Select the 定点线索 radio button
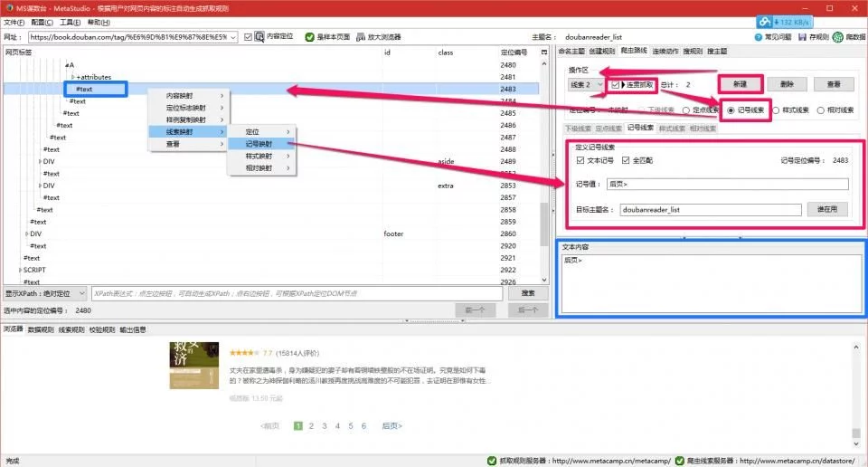The height and width of the screenshot is (467, 868). (686, 110)
